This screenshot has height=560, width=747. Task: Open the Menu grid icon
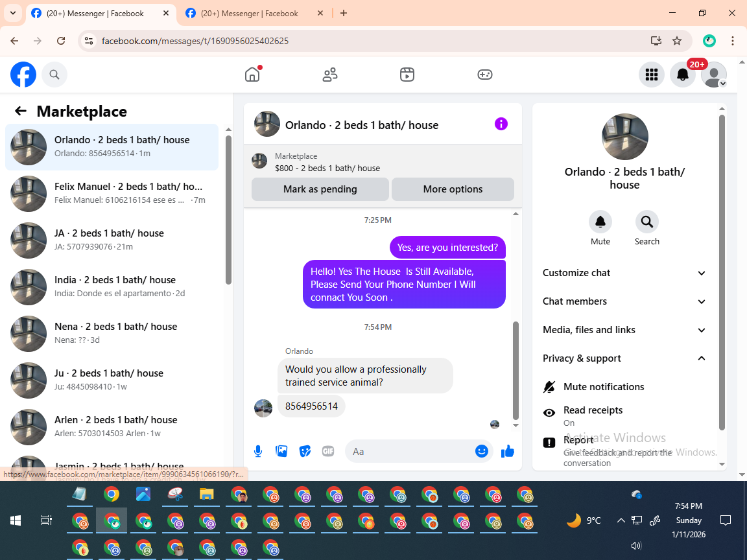point(651,75)
